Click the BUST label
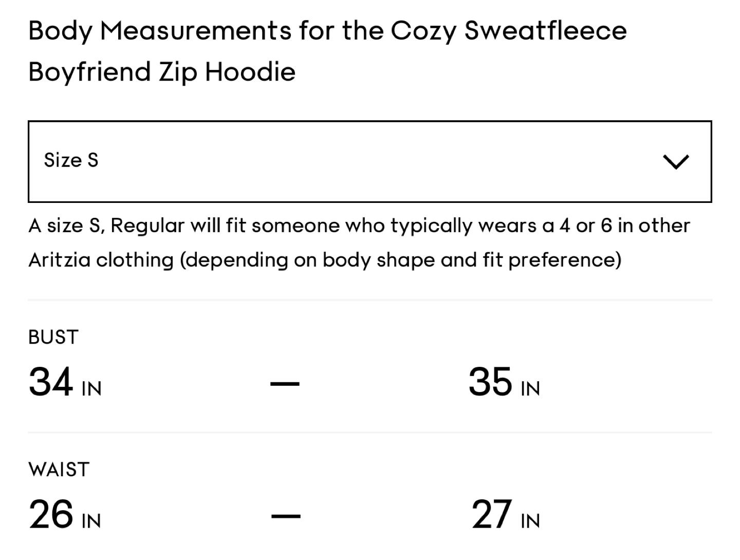 coord(53,337)
